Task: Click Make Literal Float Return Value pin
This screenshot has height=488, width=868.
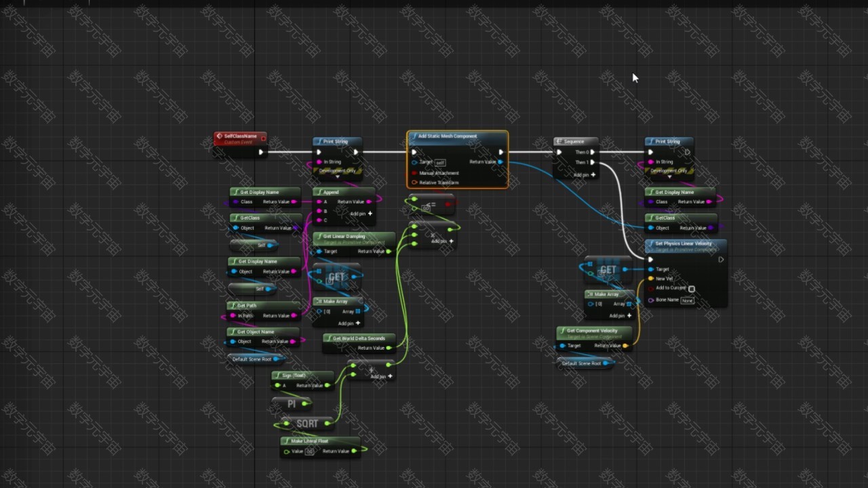Action: pyautogui.click(x=355, y=451)
